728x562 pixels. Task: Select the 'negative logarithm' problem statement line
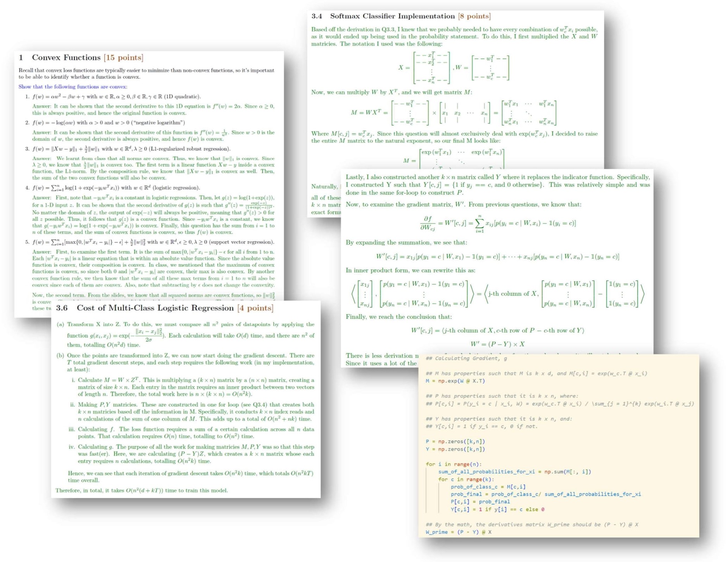105,123
